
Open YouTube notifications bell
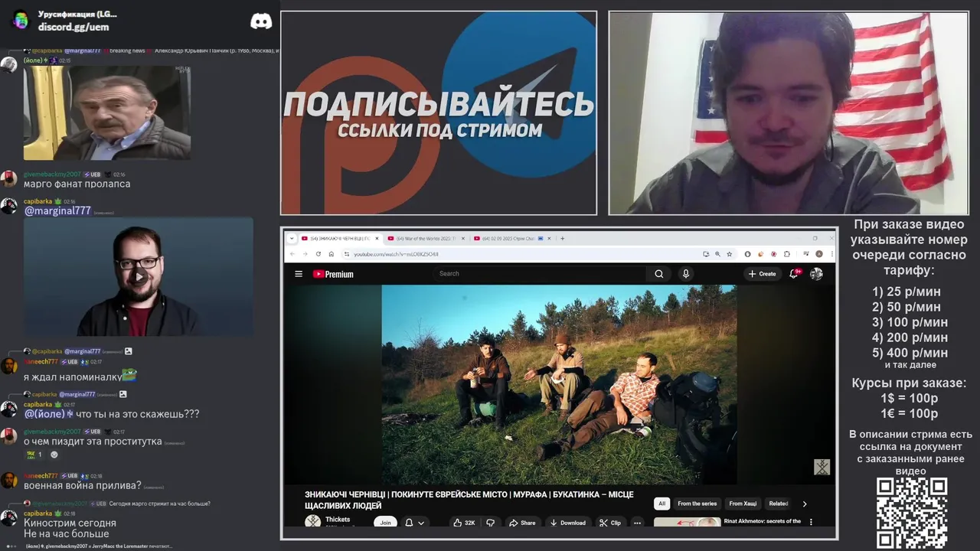[x=794, y=273]
